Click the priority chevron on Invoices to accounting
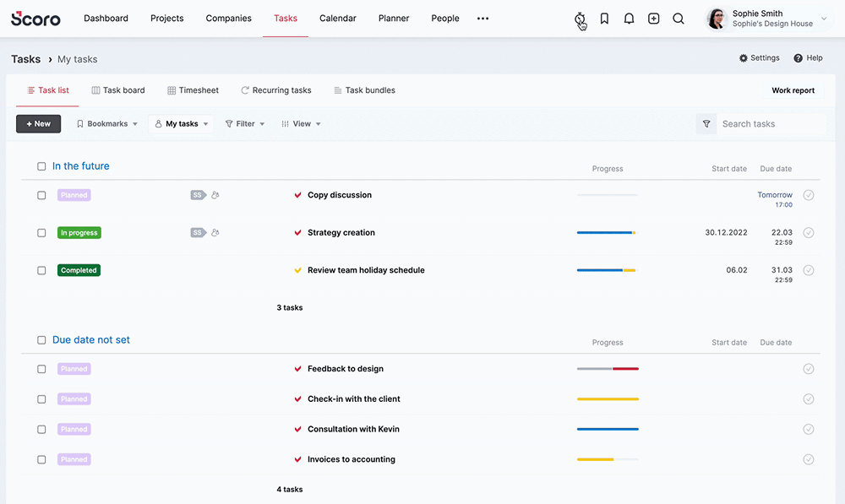 297,459
